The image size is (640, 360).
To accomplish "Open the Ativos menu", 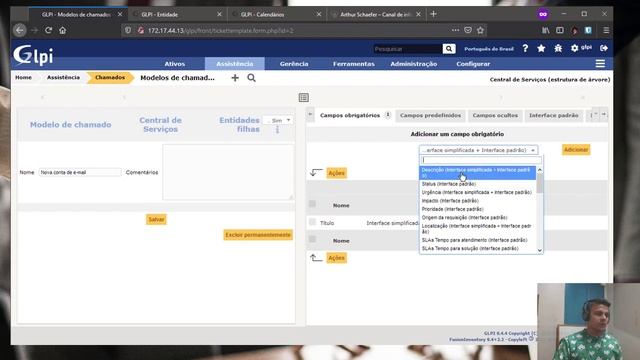I will pos(175,64).
